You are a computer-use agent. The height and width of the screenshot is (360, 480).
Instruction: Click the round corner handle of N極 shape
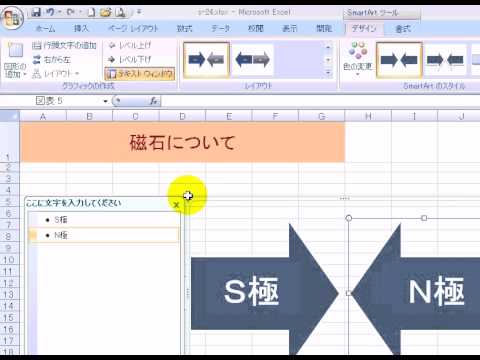point(349,218)
